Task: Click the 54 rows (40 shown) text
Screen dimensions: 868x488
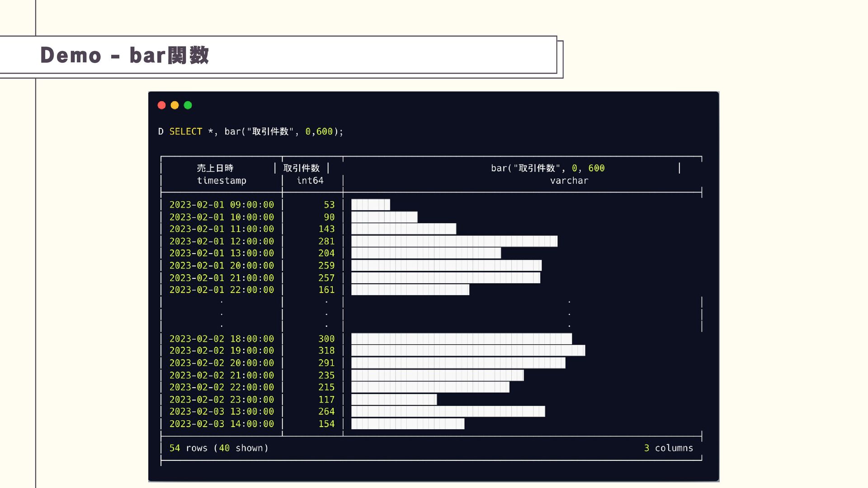Action: [219, 448]
